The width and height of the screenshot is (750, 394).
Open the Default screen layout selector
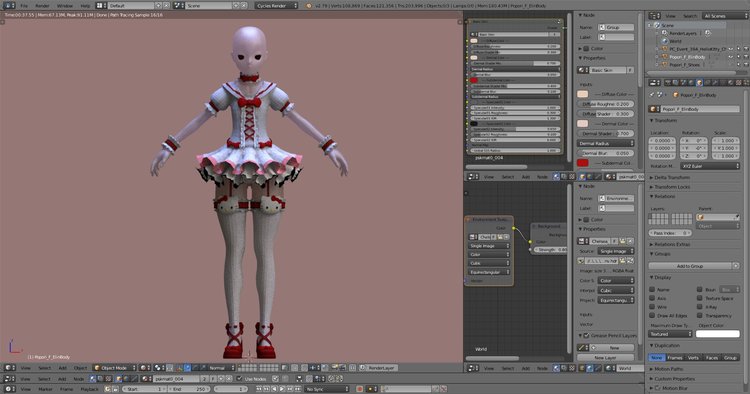(x=130, y=6)
